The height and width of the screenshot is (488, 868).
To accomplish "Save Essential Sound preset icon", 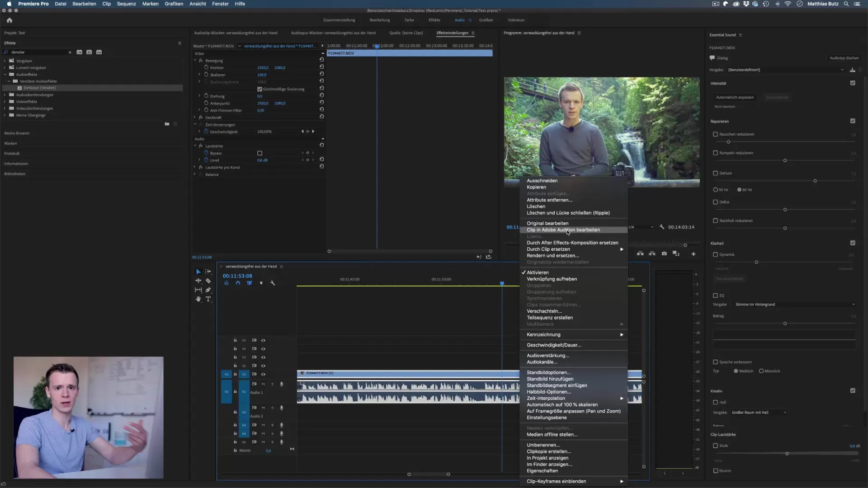I will click(x=852, y=70).
